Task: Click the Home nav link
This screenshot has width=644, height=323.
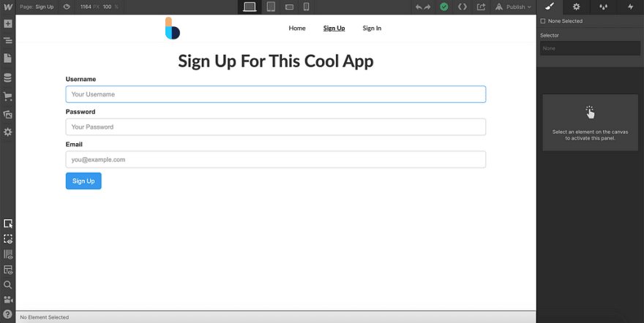Action: [297, 28]
